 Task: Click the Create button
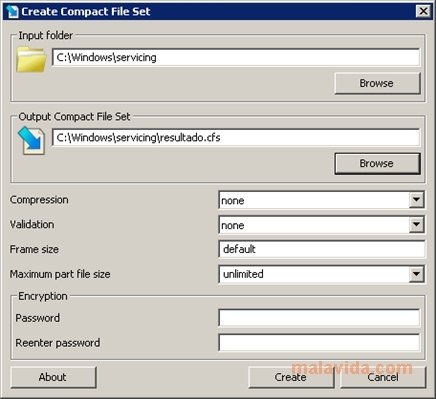pyautogui.click(x=291, y=377)
